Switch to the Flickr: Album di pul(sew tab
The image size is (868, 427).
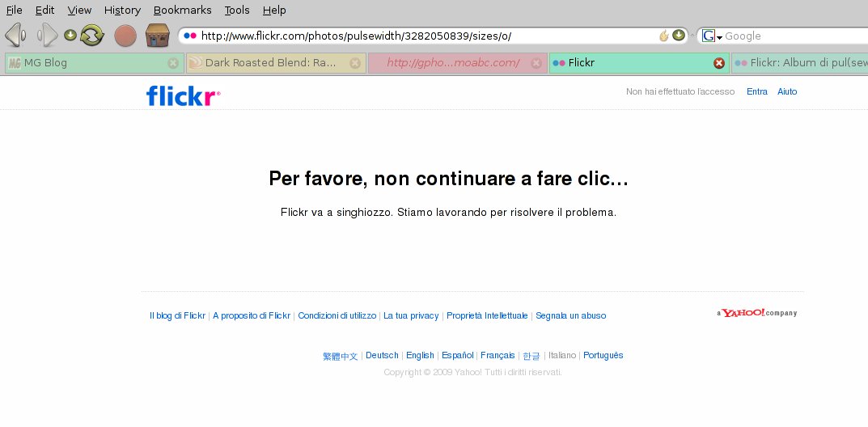tap(800, 63)
